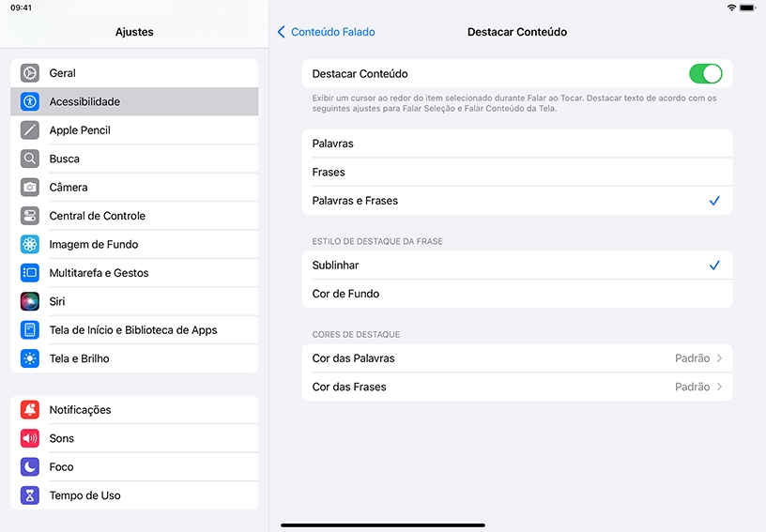
Task: Tap the Cor das Frases label
Action: (349, 388)
